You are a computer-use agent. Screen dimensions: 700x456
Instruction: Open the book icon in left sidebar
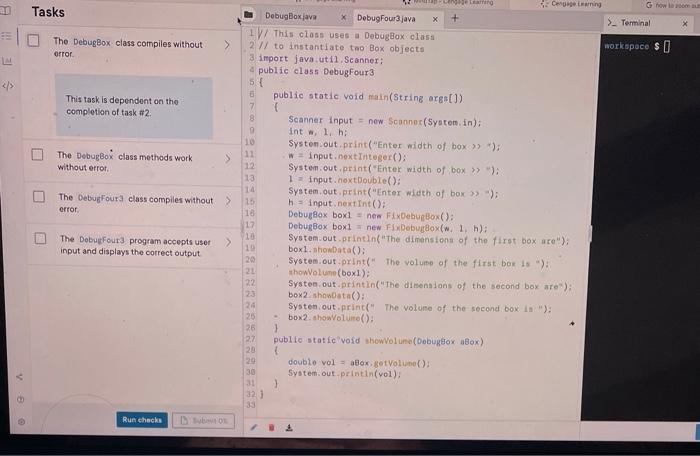[5, 10]
